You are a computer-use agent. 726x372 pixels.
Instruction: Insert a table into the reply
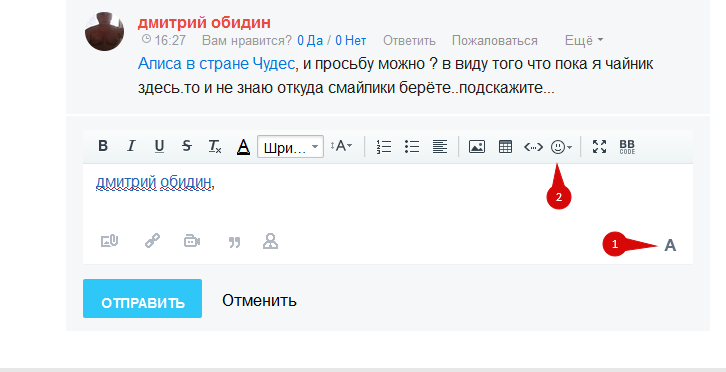coord(505,147)
